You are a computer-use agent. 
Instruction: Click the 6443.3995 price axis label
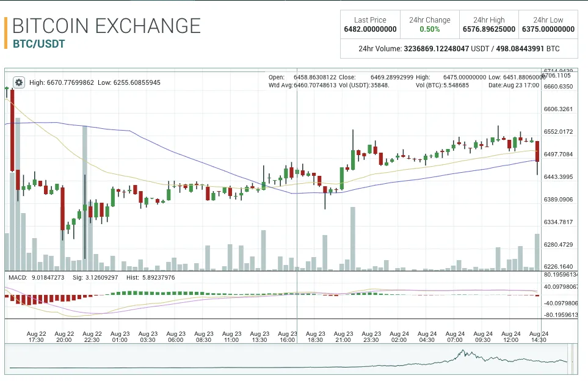click(x=558, y=176)
